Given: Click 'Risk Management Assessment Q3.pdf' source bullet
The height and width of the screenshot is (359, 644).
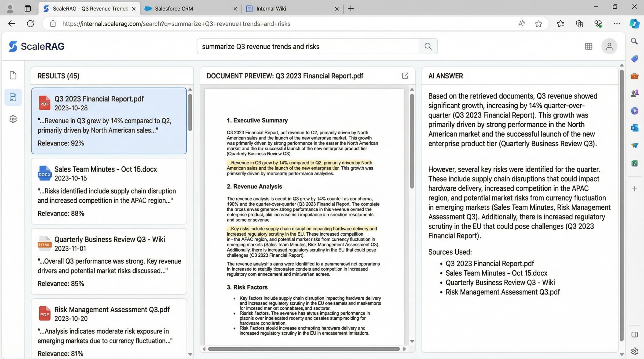Looking at the screenshot, I should (503, 292).
